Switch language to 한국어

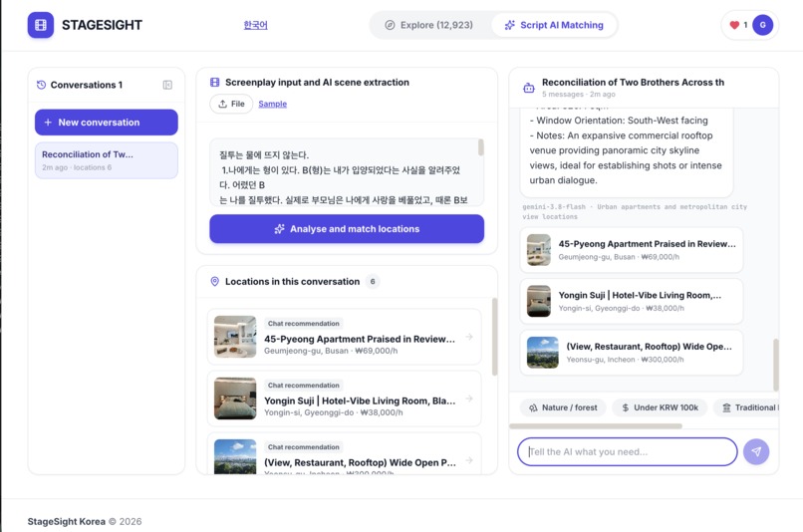click(x=256, y=25)
